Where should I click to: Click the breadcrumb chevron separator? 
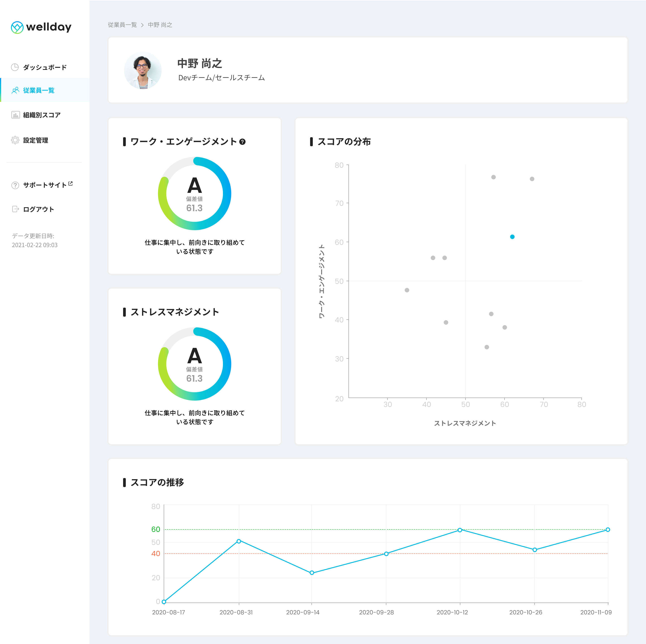click(x=142, y=25)
